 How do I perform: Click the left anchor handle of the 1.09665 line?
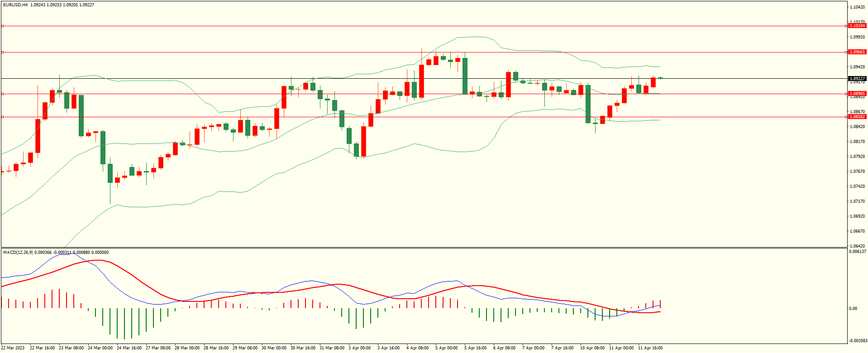pos(2,52)
